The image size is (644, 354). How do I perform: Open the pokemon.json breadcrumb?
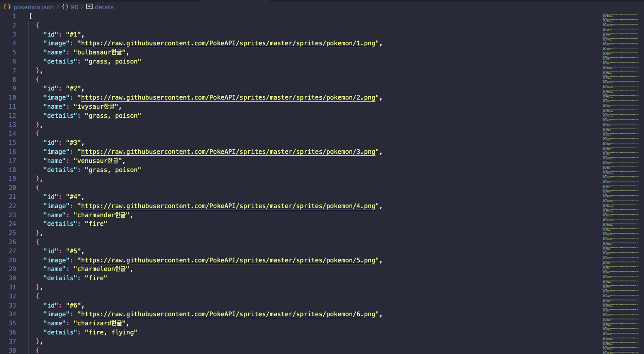tap(33, 7)
